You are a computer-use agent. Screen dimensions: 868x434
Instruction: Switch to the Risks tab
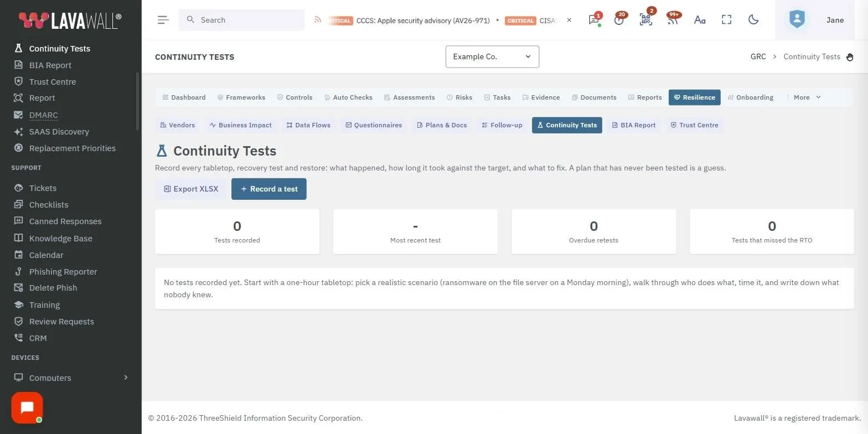click(x=459, y=97)
